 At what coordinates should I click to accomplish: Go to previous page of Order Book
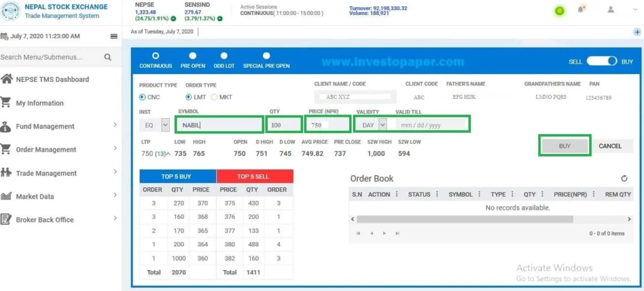(371, 233)
